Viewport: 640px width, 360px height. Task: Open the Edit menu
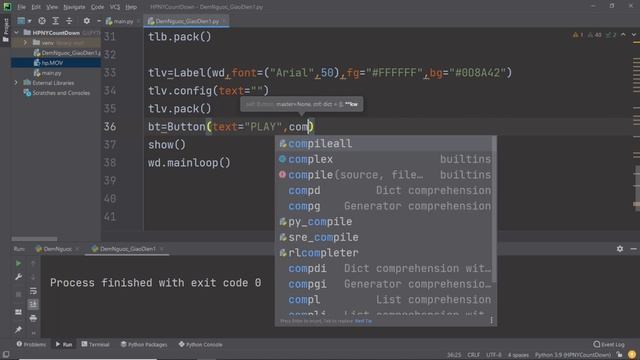[x=36, y=7]
